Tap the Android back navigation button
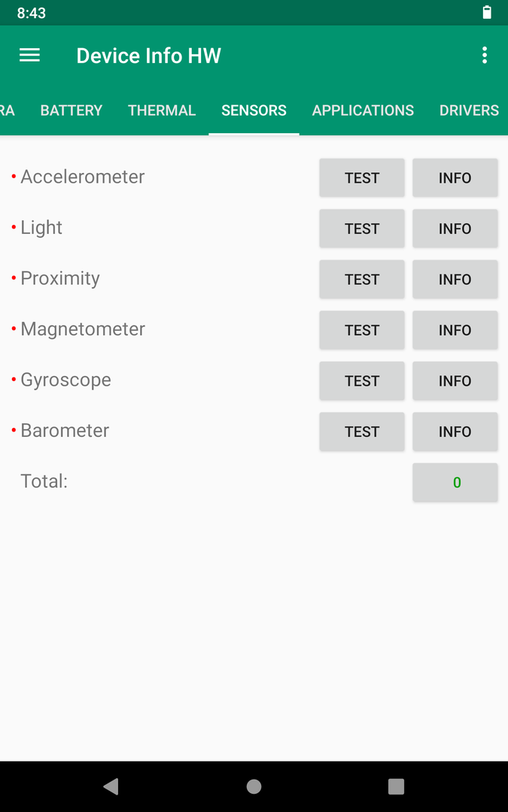 pos(111,786)
